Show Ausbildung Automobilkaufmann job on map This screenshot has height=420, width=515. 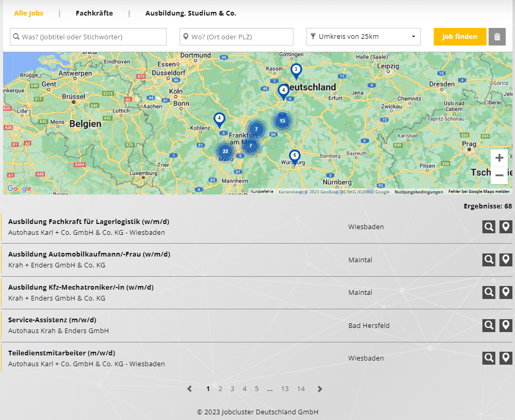506,260
